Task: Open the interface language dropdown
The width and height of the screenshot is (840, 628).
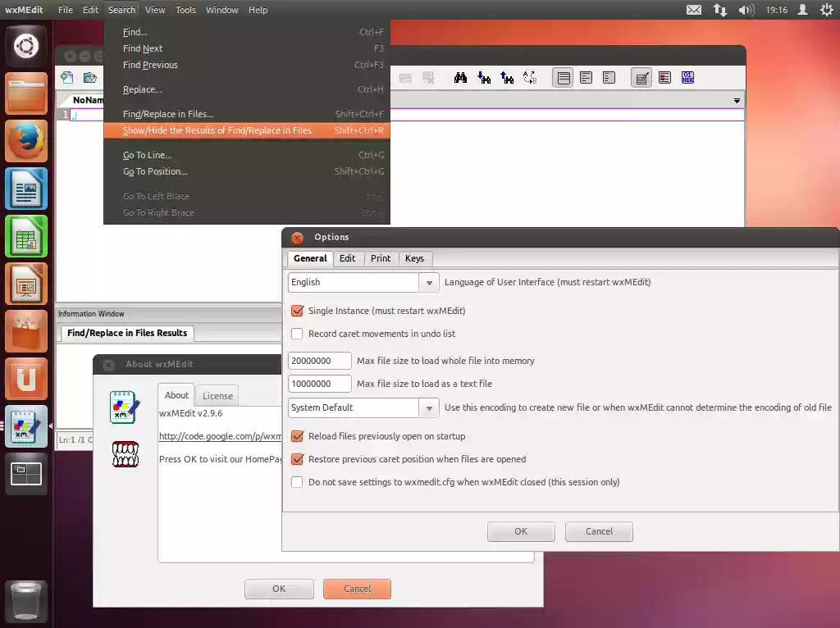Action: pos(429,282)
